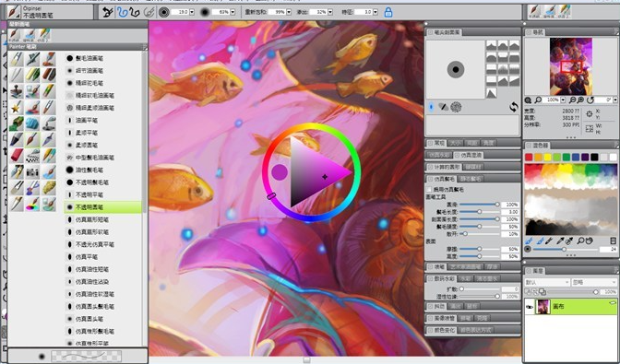Screen dimensions: 620x364
Task: Adjust the 摩擦 slider
Action: [x=479, y=249]
